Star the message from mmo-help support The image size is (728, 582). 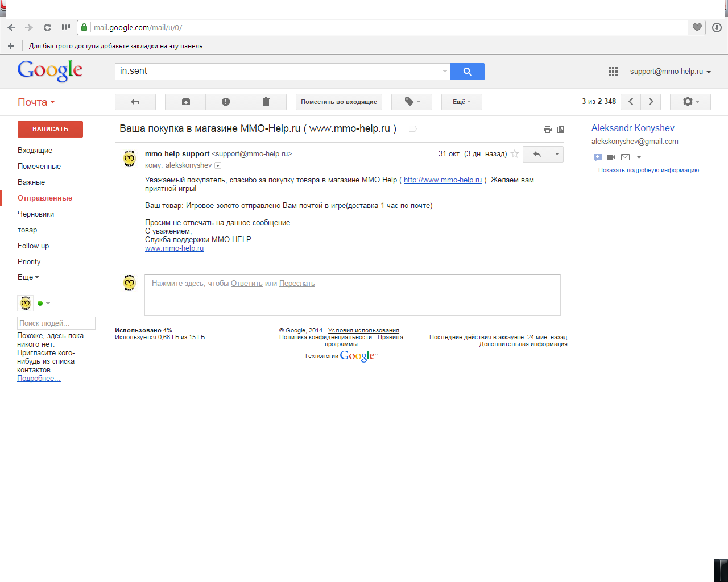[x=515, y=154]
